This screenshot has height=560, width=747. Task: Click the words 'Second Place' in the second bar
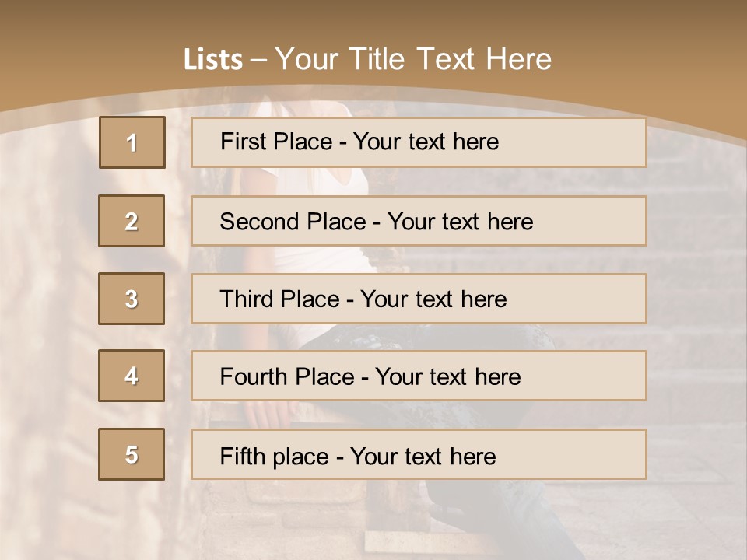point(293,222)
